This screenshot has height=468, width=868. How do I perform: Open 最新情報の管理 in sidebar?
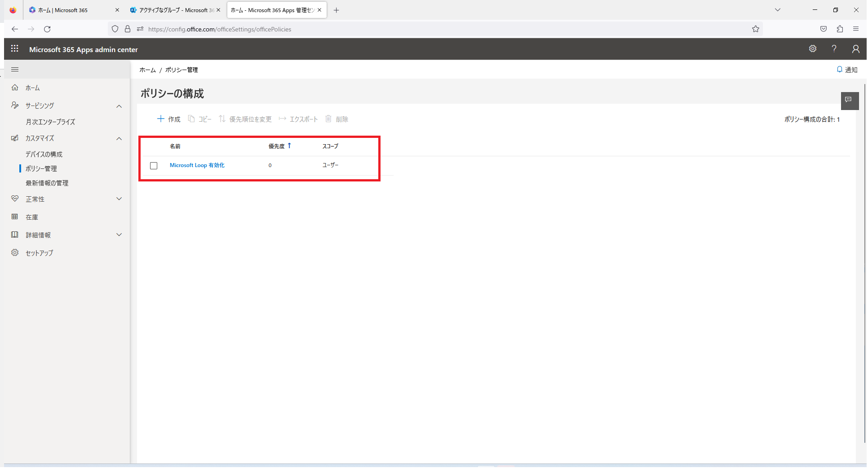(x=47, y=183)
